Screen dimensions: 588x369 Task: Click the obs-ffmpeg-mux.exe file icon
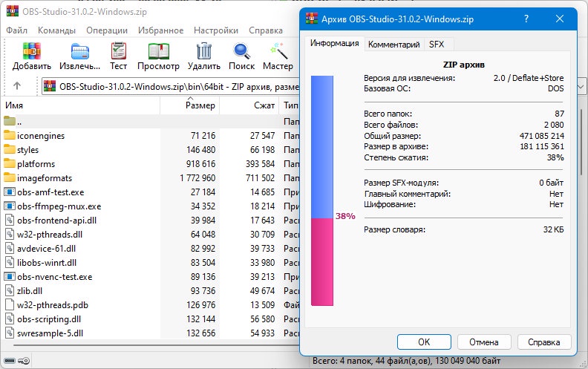point(10,206)
